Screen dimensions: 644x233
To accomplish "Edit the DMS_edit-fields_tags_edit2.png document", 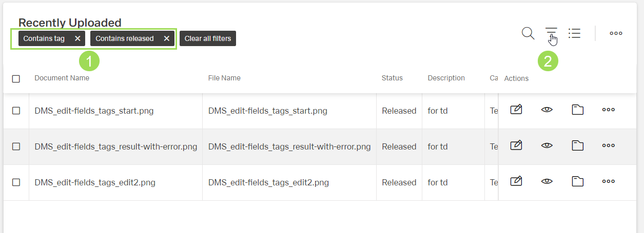I will pyautogui.click(x=516, y=181).
